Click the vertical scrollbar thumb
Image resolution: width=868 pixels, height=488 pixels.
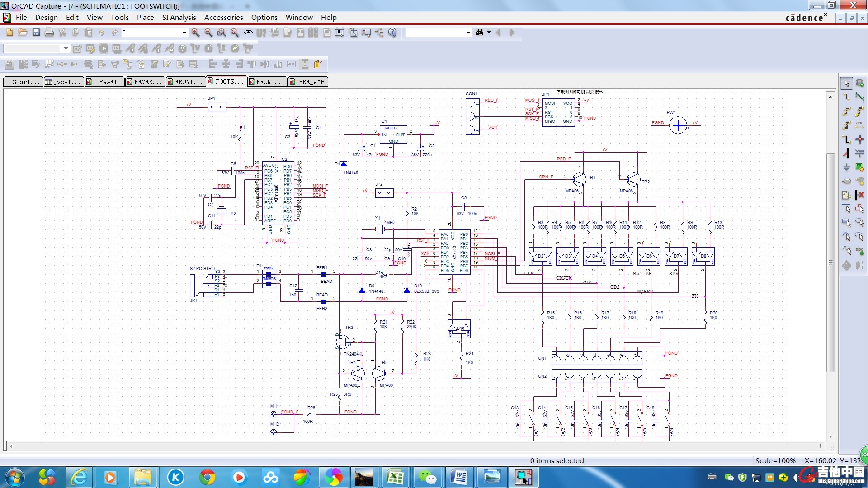(830, 262)
